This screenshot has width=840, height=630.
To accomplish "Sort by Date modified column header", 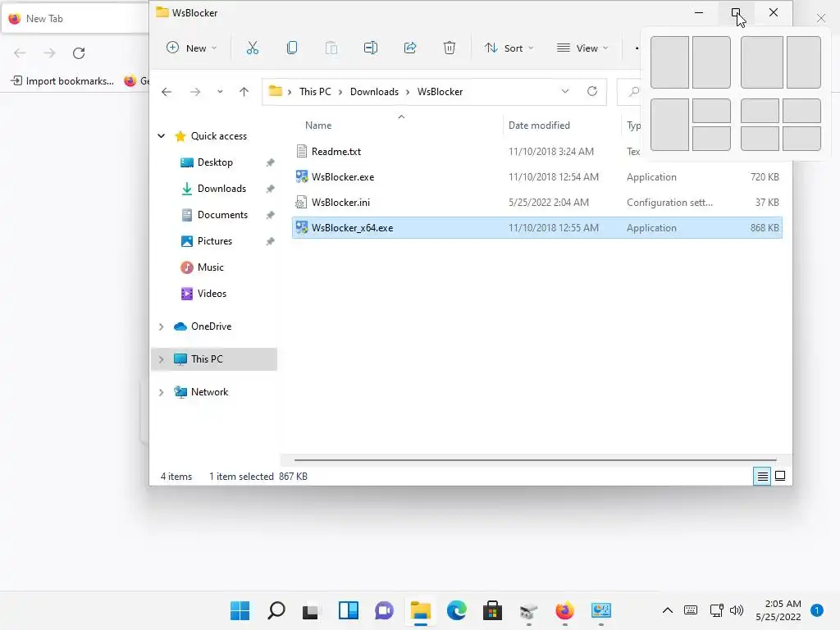I will 539,126.
